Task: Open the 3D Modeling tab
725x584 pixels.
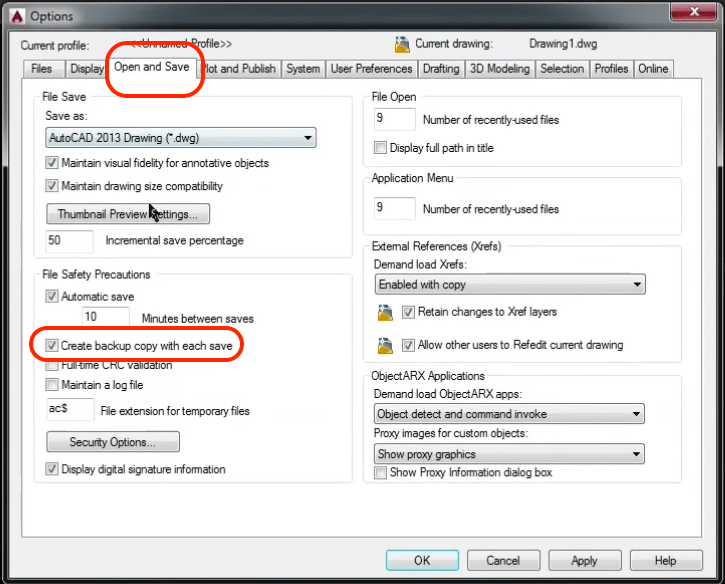Action: point(499,69)
